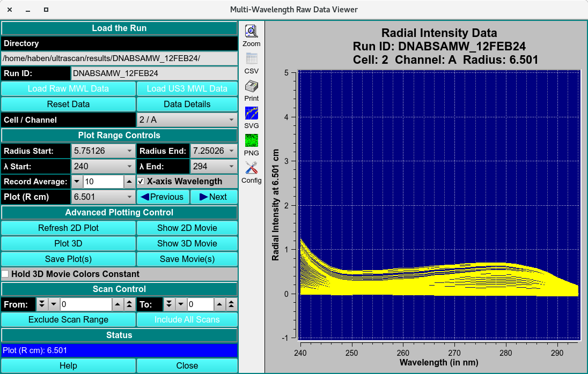Export plot data with CSV icon
The width and height of the screenshot is (588, 374).
(251, 59)
